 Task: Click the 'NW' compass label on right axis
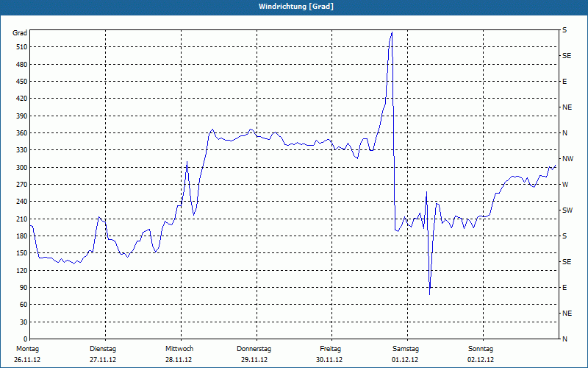[567, 159]
